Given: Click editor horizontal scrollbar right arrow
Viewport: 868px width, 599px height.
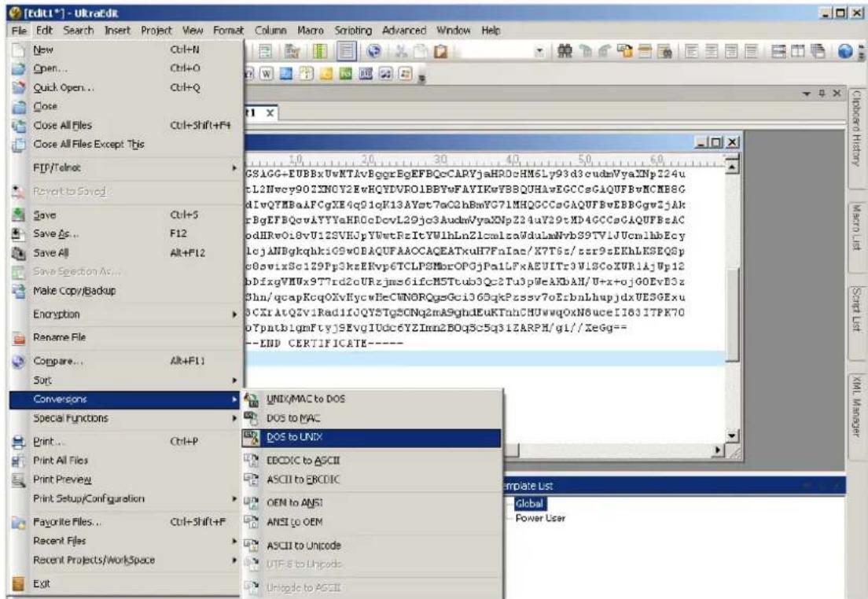Looking at the screenshot, I should (x=717, y=450).
